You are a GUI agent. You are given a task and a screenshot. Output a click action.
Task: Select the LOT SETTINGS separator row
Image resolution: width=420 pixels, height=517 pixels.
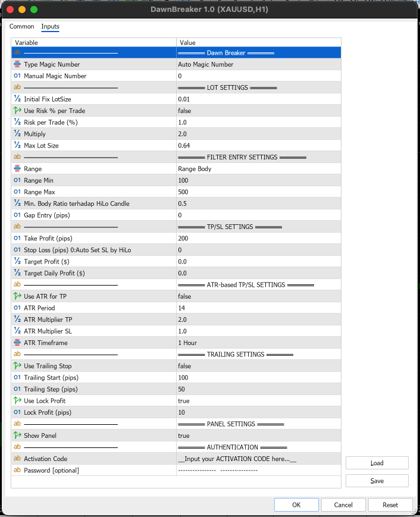[176, 87]
